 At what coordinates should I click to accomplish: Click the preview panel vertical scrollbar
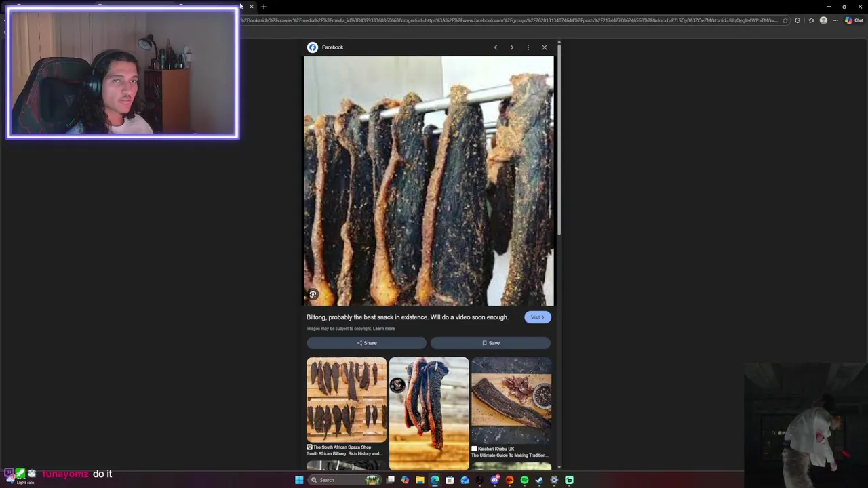559,139
